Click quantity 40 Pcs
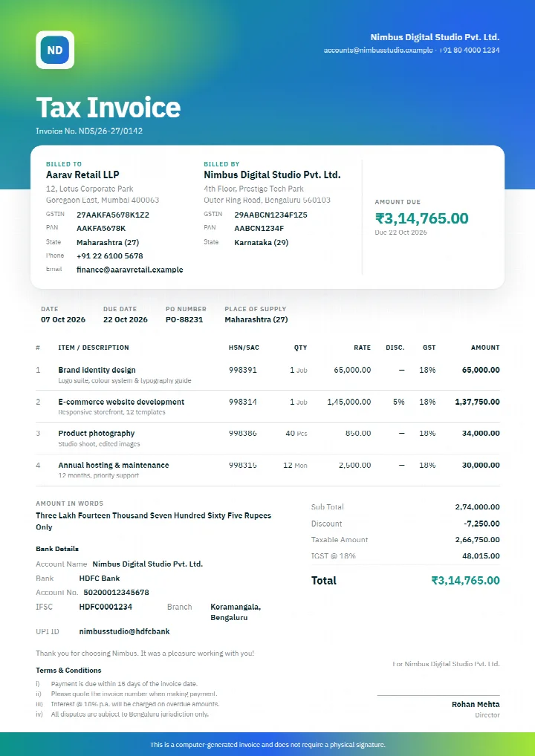535x756 pixels. (x=296, y=434)
